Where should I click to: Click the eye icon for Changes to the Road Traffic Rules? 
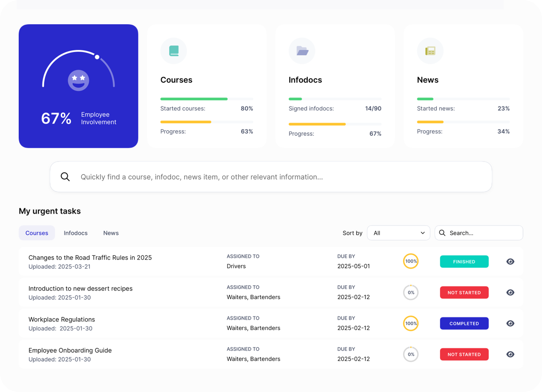click(510, 262)
